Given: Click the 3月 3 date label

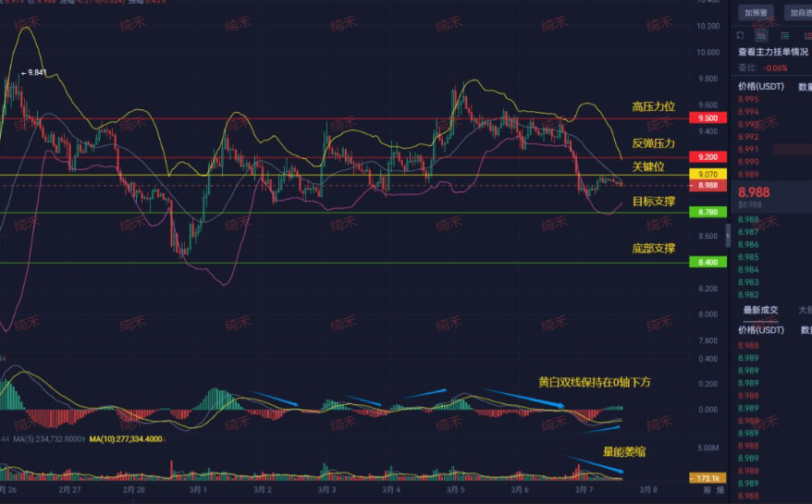Looking at the screenshot, I should coord(326,490).
